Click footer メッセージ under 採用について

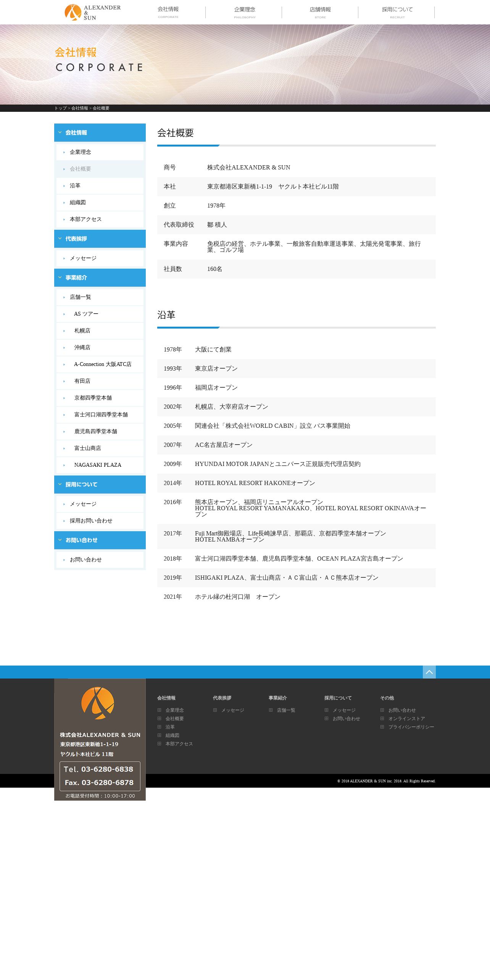tap(344, 710)
